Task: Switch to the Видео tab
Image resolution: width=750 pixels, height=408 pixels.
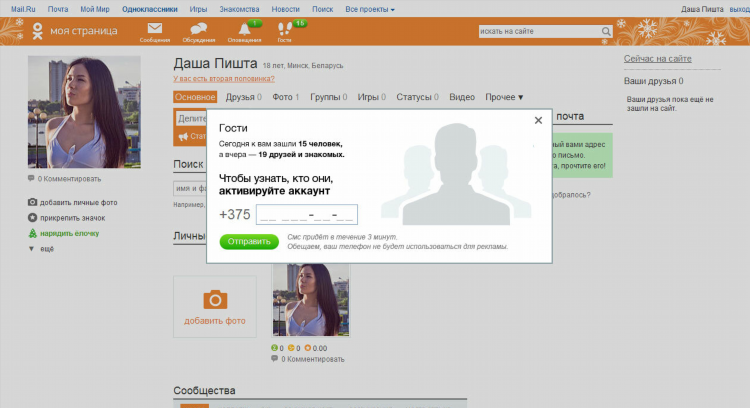Action: [x=462, y=97]
